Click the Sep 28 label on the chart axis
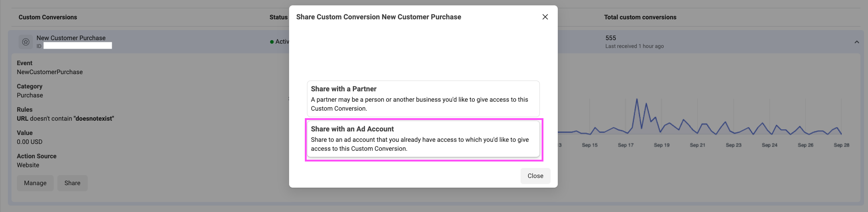Viewport: 868px width, 212px height. tap(841, 145)
